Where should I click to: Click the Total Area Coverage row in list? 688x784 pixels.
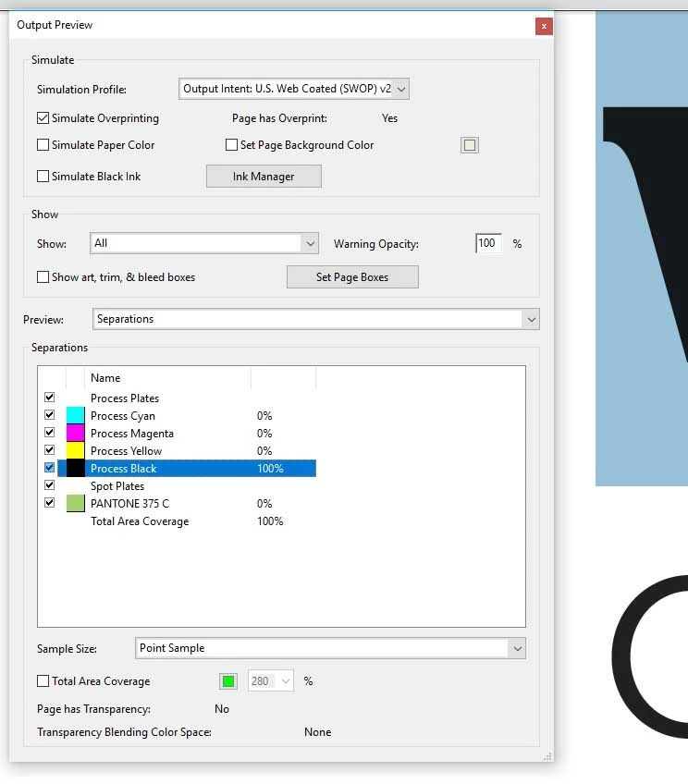point(140,521)
